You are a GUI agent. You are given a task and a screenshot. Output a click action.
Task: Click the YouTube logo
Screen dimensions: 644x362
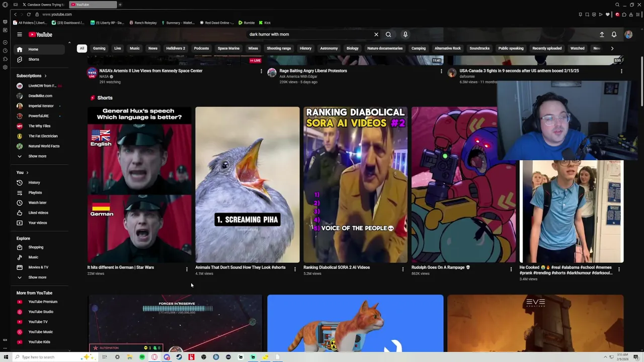pos(40,35)
